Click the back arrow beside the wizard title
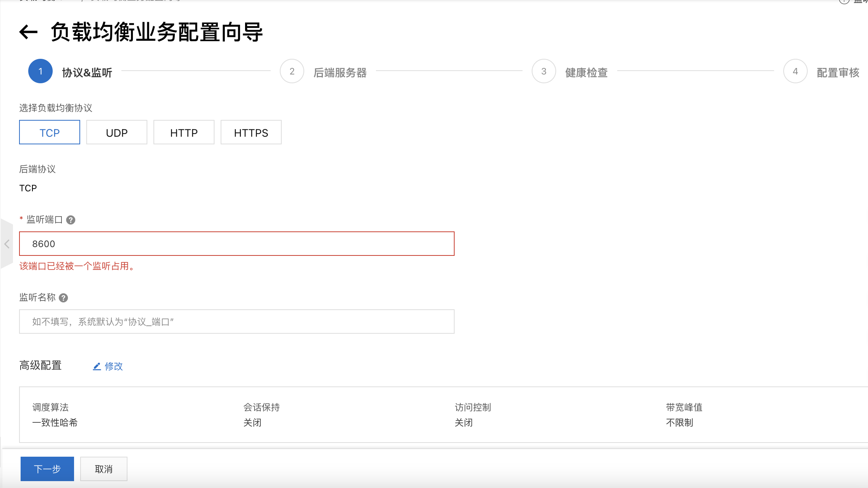Screen dimensions: 868x488 pyautogui.click(x=28, y=32)
